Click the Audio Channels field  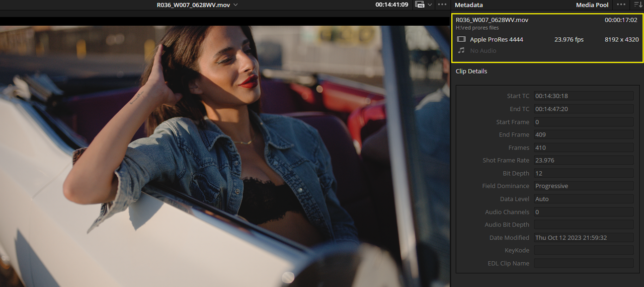pyautogui.click(x=584, y=212)
